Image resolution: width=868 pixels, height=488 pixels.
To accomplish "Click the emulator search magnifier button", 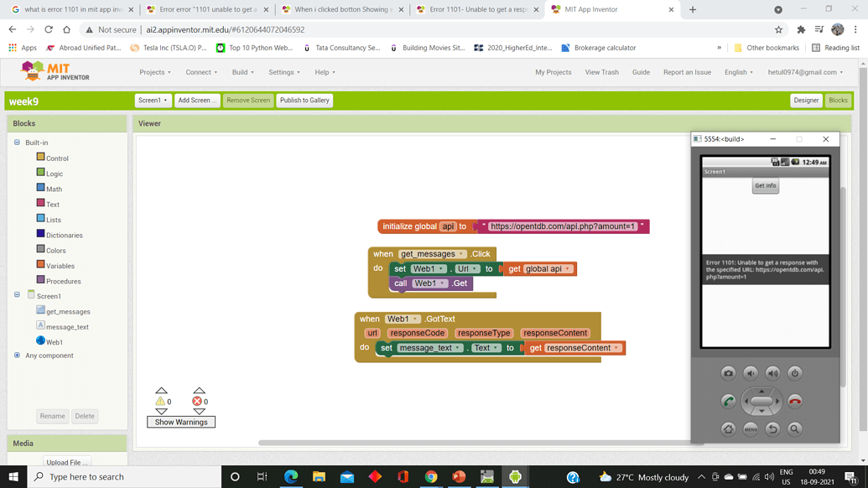I will 795,429.
